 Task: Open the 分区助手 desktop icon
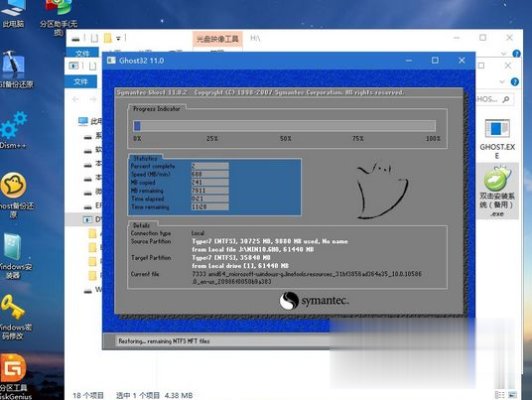[59, 17]
